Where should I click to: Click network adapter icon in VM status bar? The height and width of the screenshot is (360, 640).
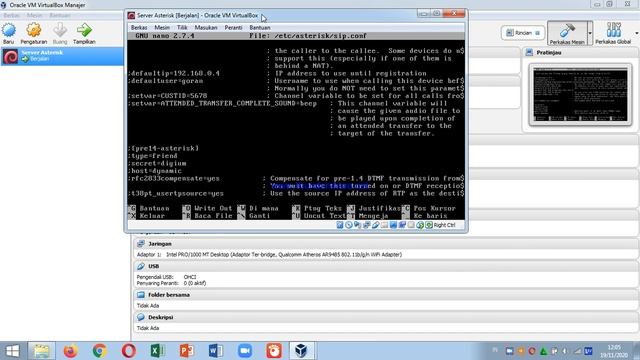pyautogui.click(x=367, y=225)
